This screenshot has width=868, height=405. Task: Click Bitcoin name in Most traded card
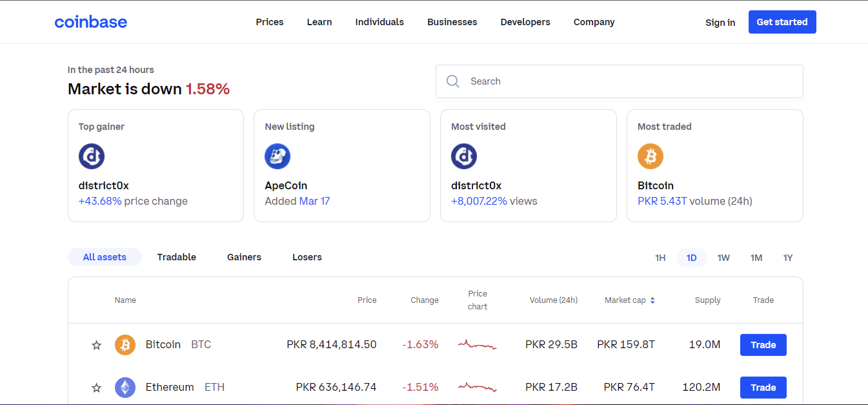(x=656, y=186)
